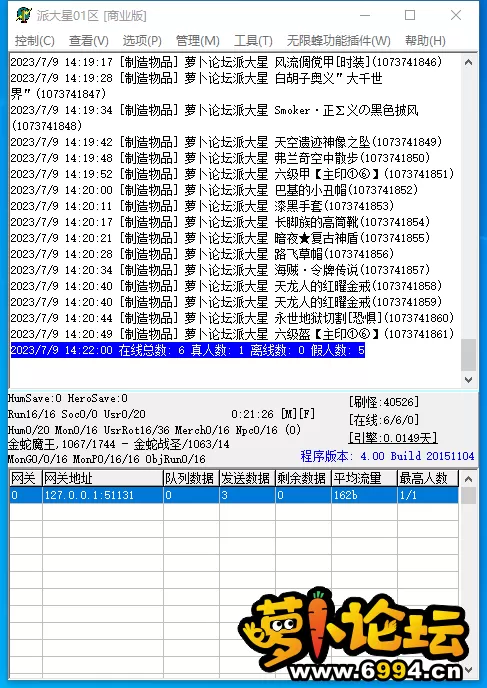Select log line Smoker·正Σ义の黑色披风

click(215, 118)
